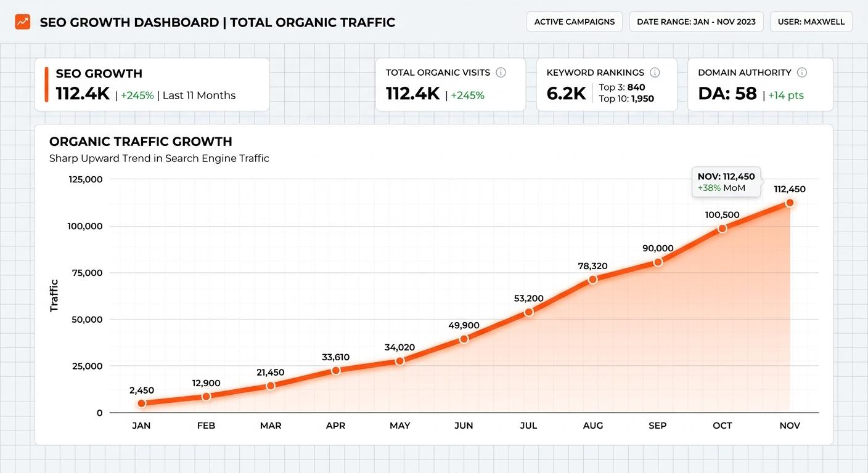This screenshot has height=473, width=868.
Task: Click the orange trending-arrow logo icon
Action: coord(22,21)
